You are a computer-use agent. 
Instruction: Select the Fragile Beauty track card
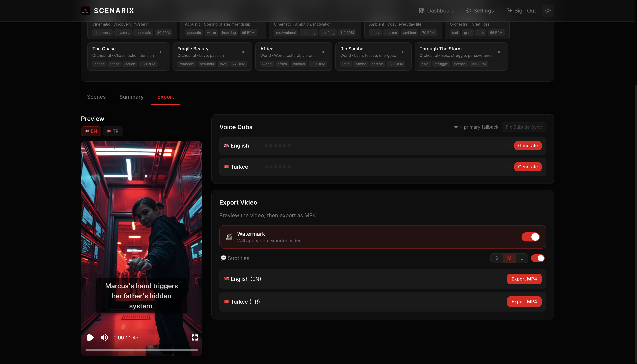[212, 56]
